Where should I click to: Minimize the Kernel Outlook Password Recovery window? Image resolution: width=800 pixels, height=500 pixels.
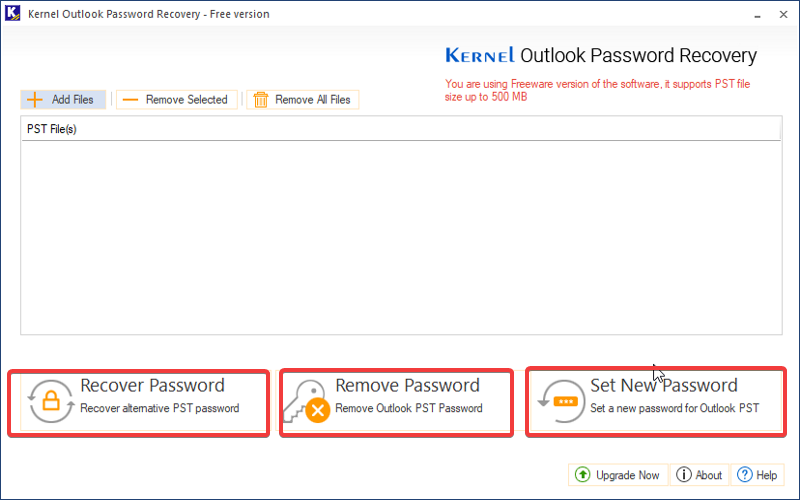[758, 15]
